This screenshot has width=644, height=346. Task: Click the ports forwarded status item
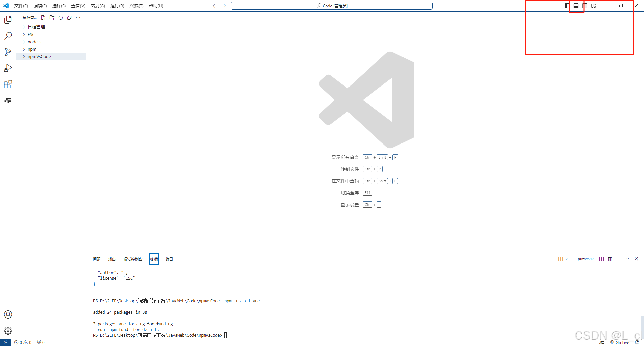[x=41, y=342]
